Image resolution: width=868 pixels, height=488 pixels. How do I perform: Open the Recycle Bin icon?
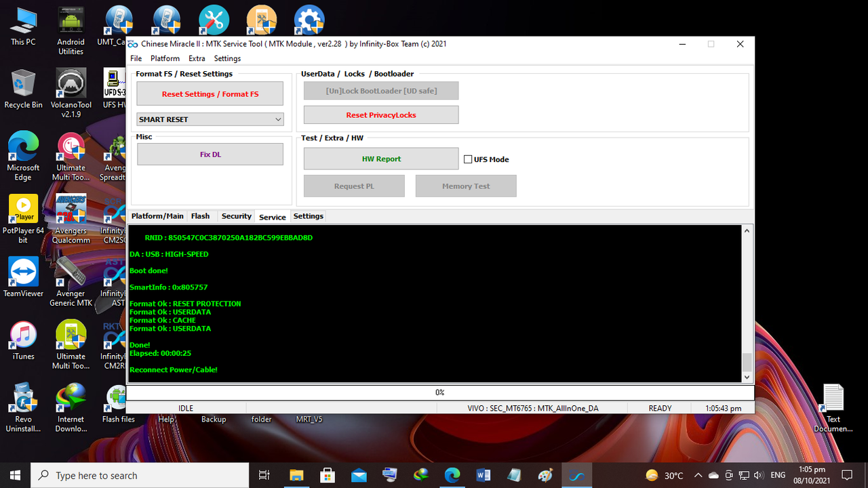(23, 88)
